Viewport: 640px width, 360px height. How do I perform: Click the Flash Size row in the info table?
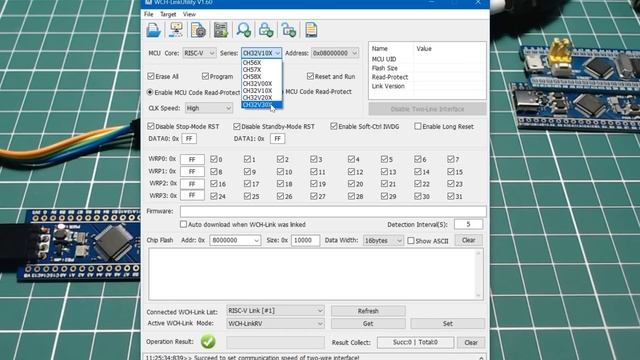(427, 68)
